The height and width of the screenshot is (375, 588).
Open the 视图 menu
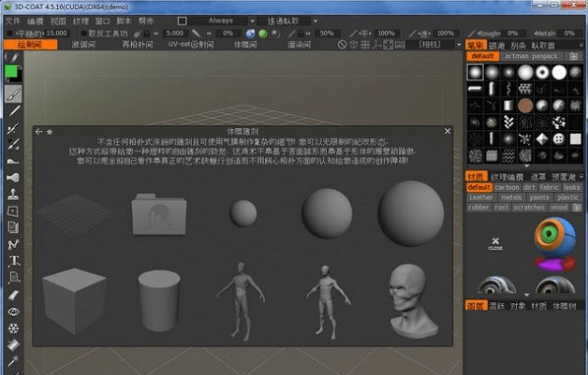coord(58,21)
